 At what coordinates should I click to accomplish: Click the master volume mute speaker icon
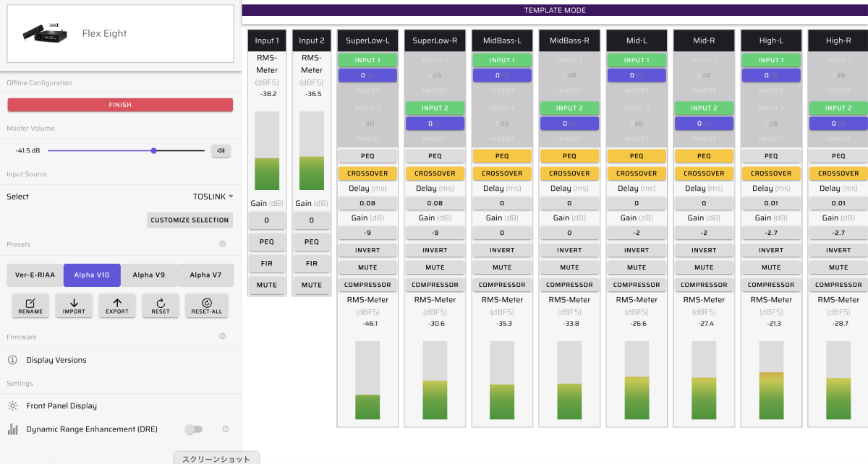coord(221,150)
